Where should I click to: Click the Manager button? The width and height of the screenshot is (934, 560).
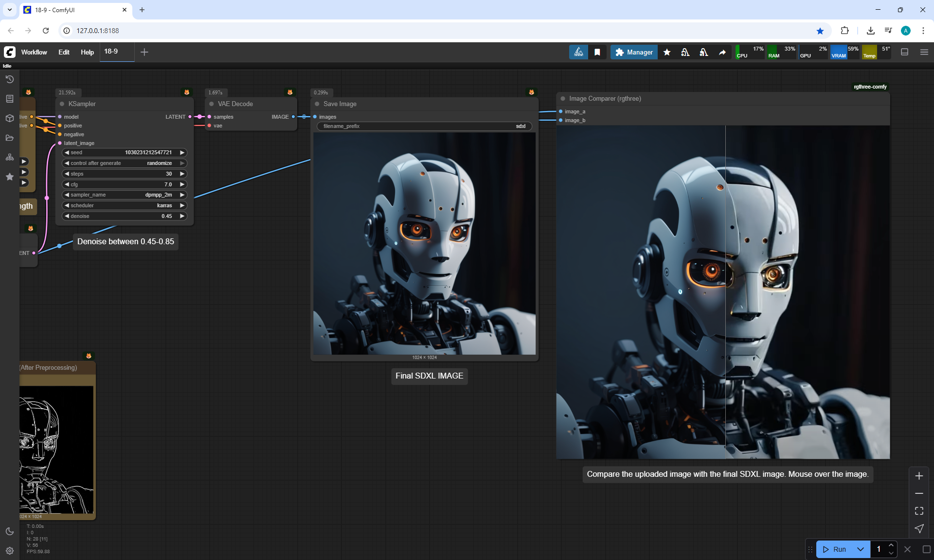[x=634, y=52]
